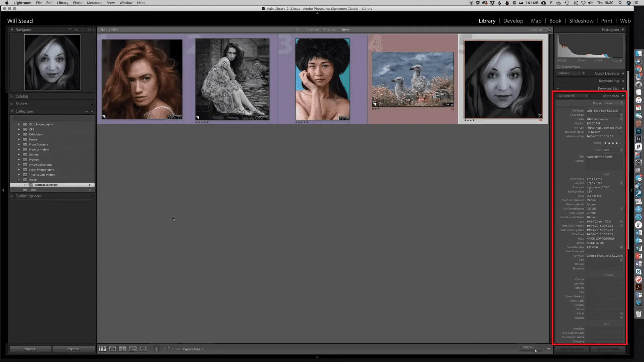
Task: Switch to the Develop module
Action: tap(513, 21)
